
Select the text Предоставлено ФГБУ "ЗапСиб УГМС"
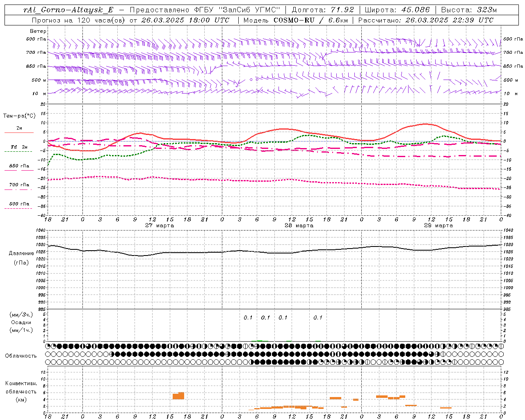(205, 10)
